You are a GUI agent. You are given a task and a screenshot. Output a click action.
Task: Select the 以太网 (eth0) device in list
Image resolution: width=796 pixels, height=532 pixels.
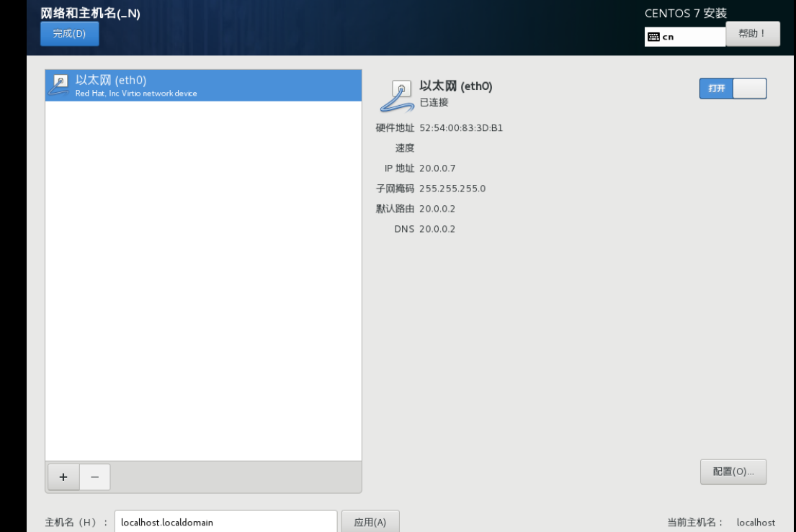pos(204,86)
